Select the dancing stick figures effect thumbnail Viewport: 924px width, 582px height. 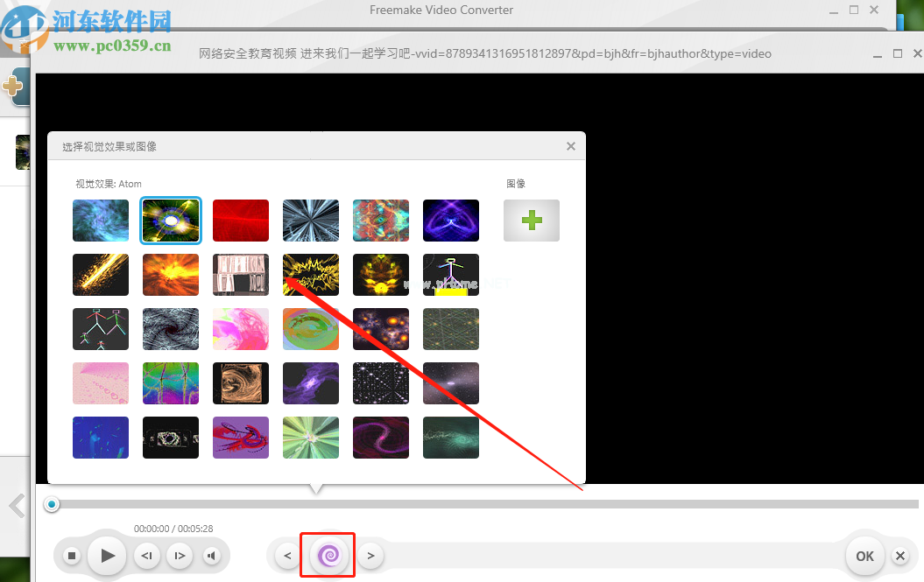click(101, 329)
